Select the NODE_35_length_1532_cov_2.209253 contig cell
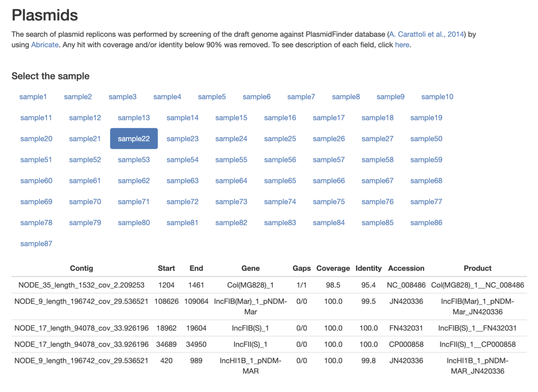 tap(82, 285)
